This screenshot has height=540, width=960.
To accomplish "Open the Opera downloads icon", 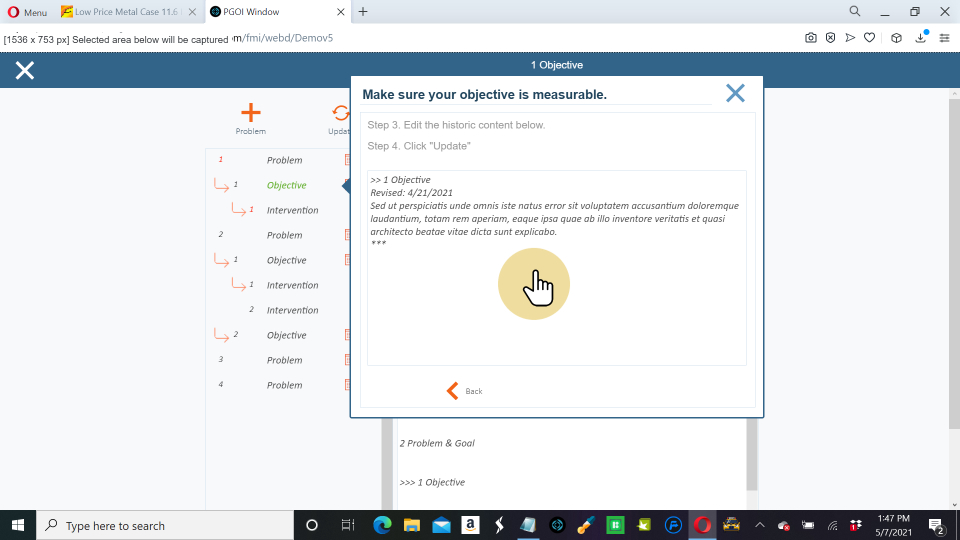I will tap(921, 38).
